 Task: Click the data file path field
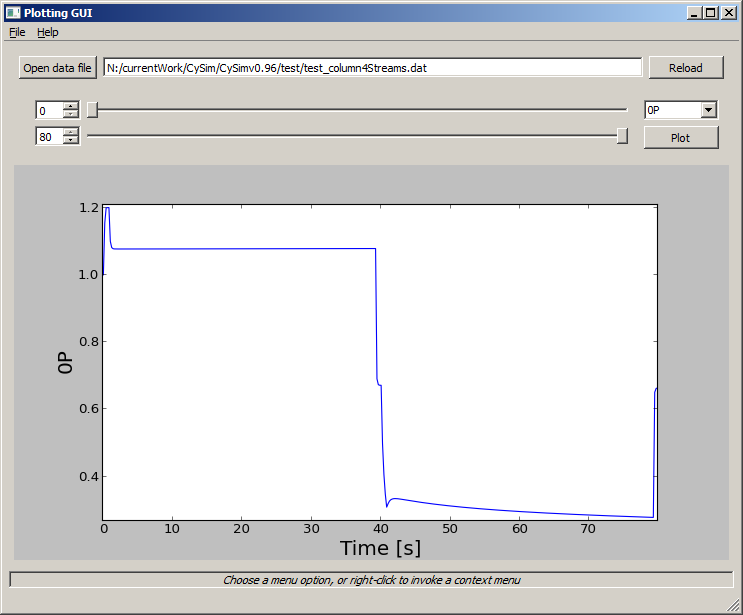(x=372, y=68)
